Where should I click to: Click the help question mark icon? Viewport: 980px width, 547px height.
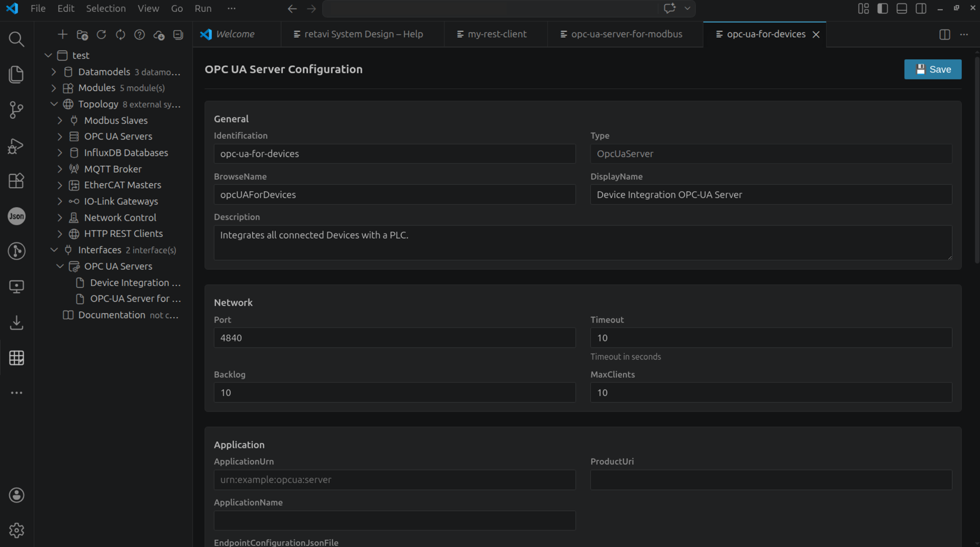click(x=140, y=34)
